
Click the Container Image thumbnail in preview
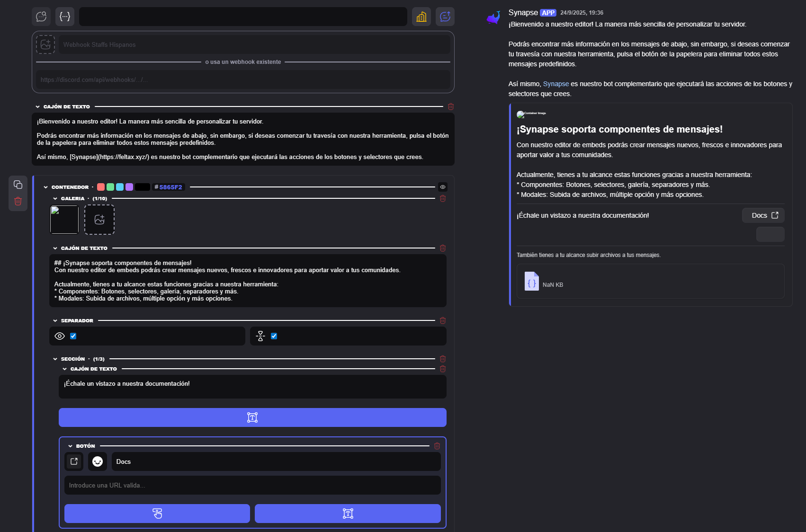pos(531,114)
